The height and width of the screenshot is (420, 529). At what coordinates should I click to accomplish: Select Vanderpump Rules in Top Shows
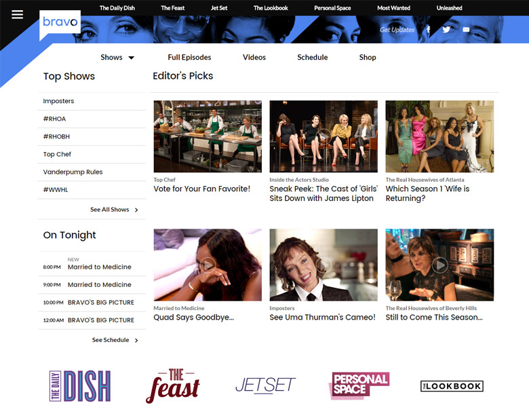(x=73, y=172)
